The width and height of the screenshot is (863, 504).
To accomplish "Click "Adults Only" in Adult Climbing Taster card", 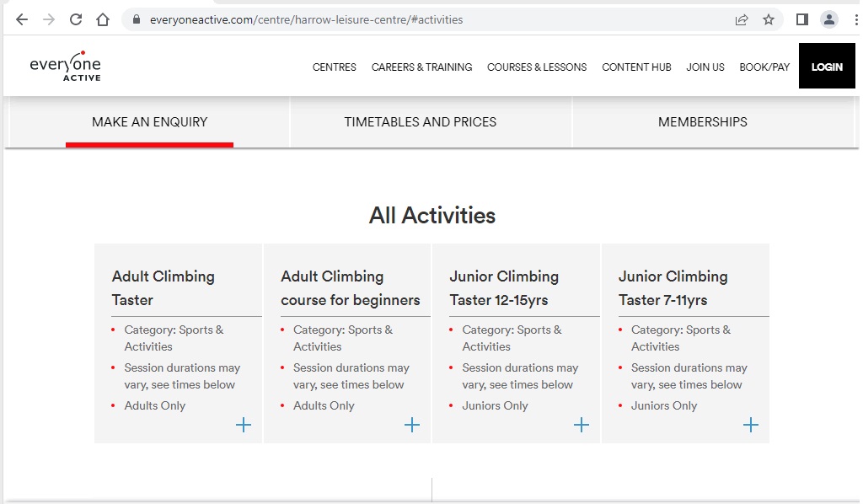I will point(155,405).
